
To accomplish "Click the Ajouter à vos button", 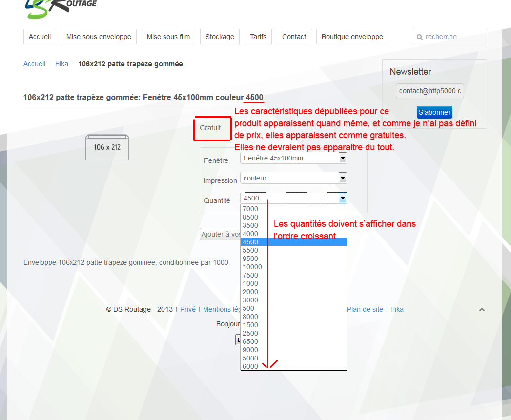I will [x=220, y=234].
